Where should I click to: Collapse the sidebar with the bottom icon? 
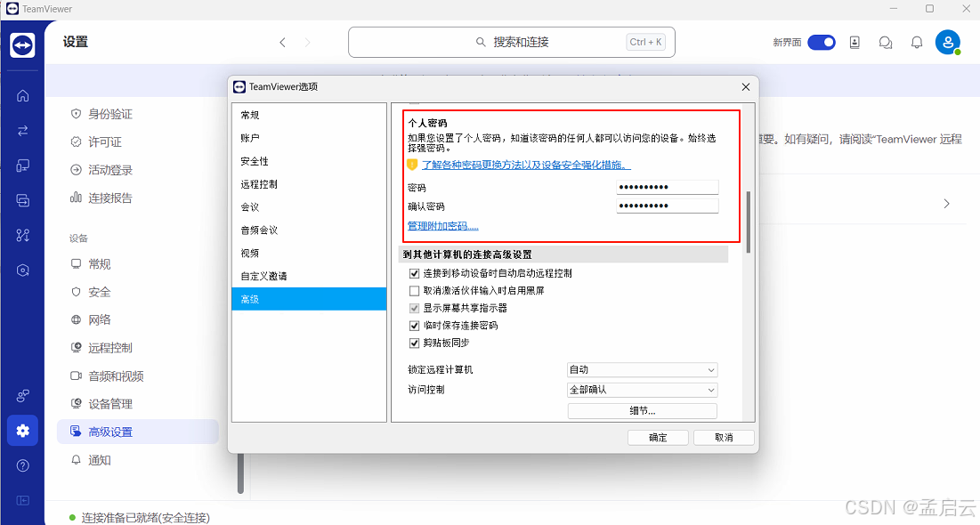[22, 501]
